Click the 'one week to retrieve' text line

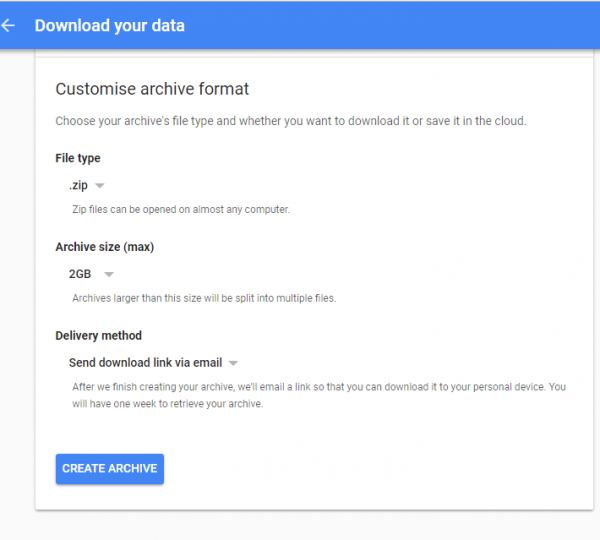coord(166,404)
